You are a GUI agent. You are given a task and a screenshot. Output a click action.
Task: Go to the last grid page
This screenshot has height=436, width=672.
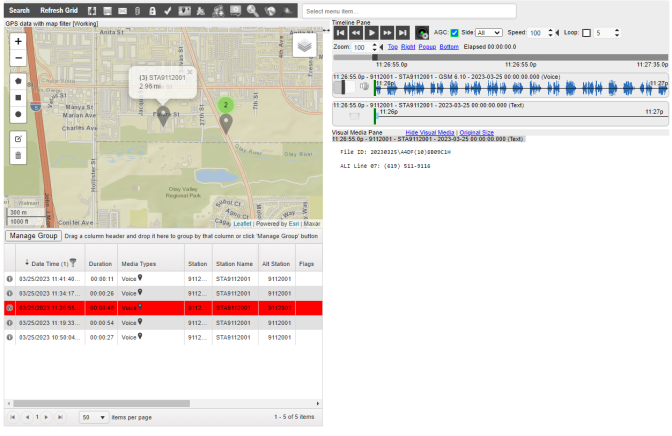click(60, 417)
